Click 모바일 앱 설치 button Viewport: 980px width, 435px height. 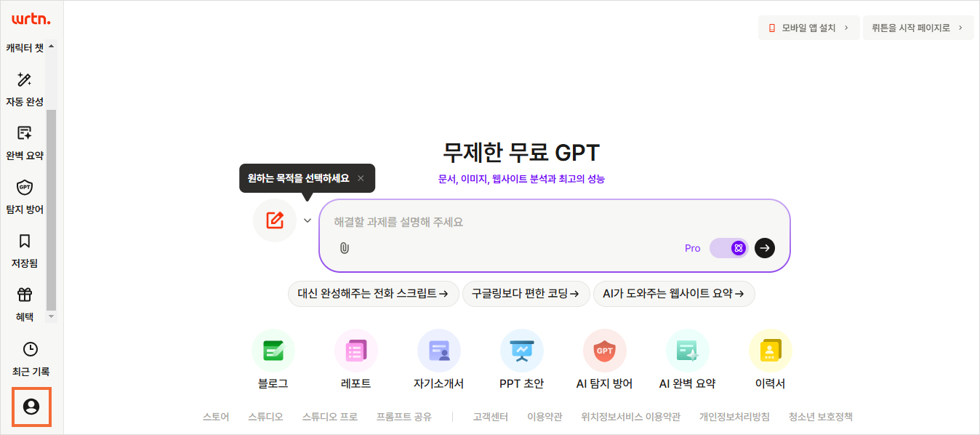click(x=809, y=28)
